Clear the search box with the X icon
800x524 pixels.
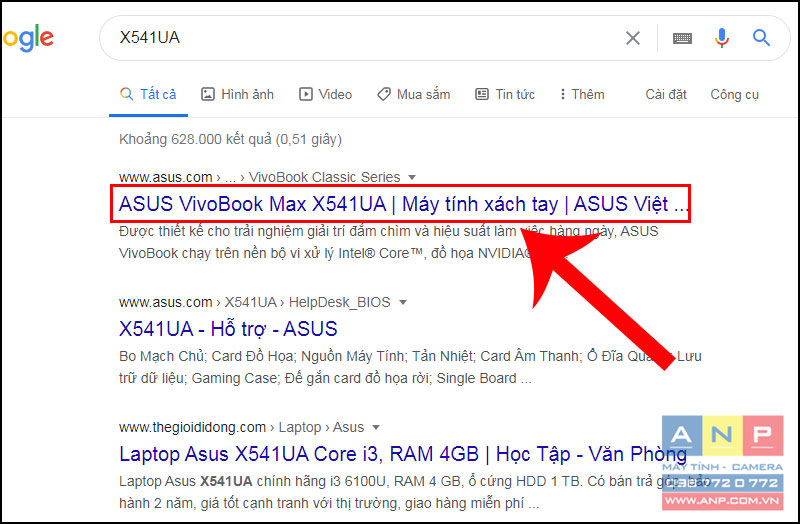coord(633,38)
